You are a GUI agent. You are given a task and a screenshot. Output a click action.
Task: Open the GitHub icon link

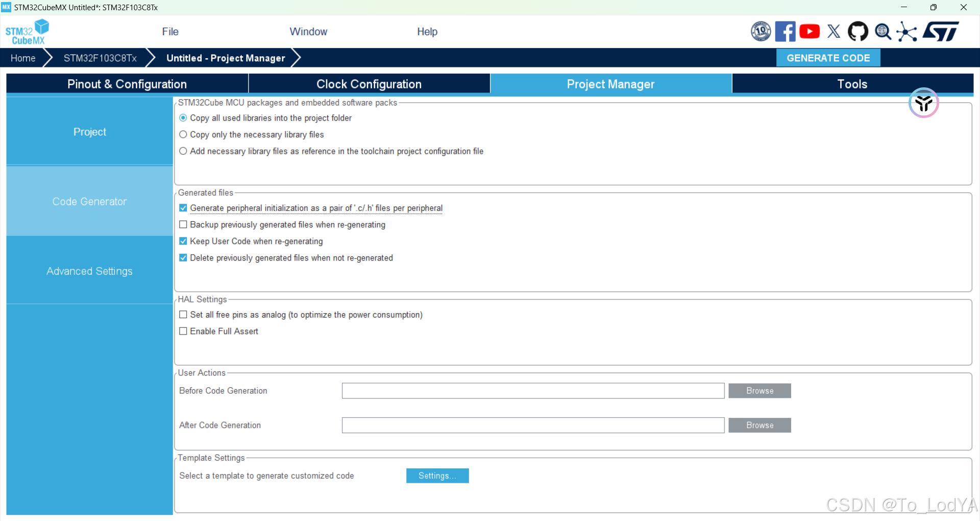pyautogui.click(x=858, y=32)
